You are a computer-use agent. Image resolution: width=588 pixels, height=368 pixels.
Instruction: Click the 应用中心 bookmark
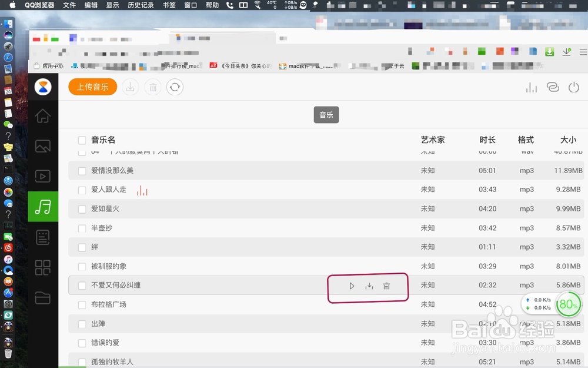pos(49,66)
